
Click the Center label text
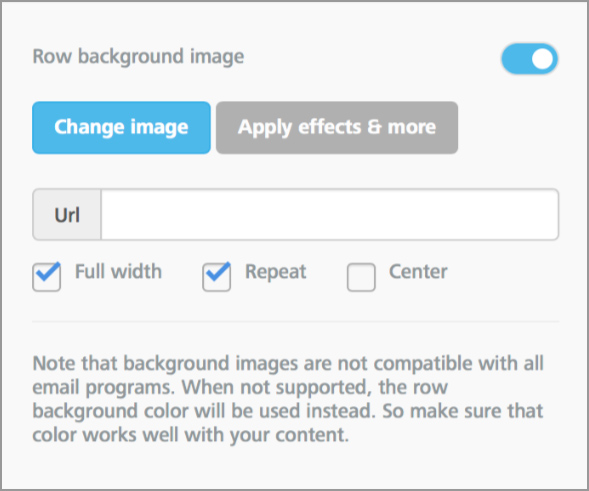tap(418, 272)
